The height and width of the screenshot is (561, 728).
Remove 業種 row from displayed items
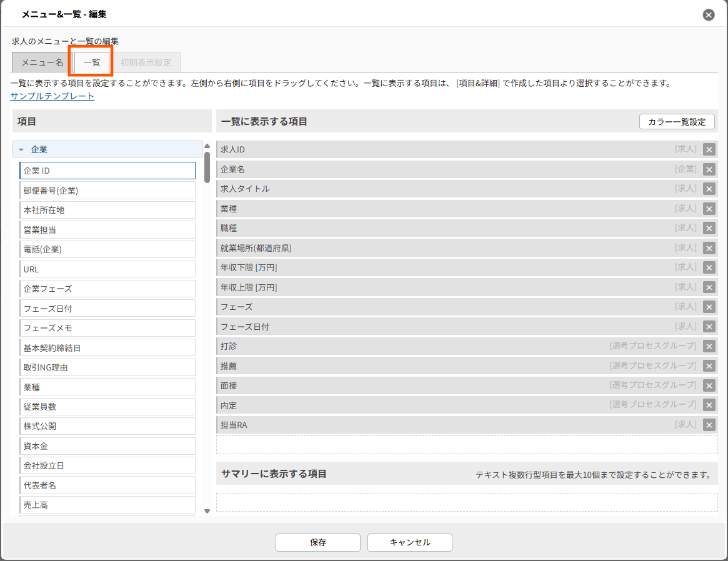point(709,209)
